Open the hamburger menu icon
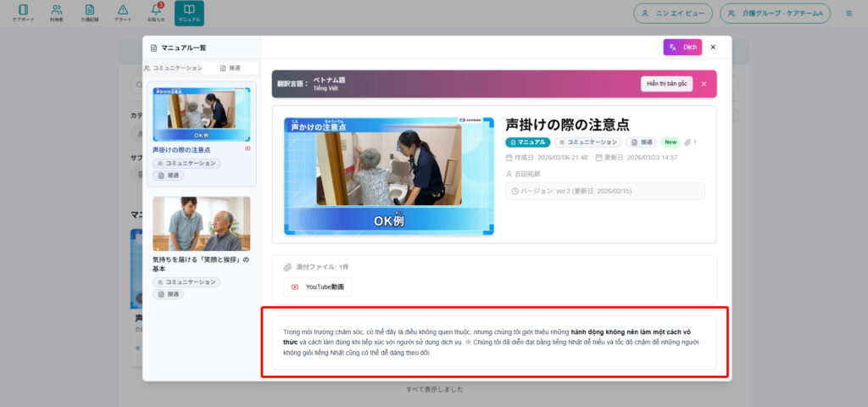868x407 pixels. tap(849, 14)
